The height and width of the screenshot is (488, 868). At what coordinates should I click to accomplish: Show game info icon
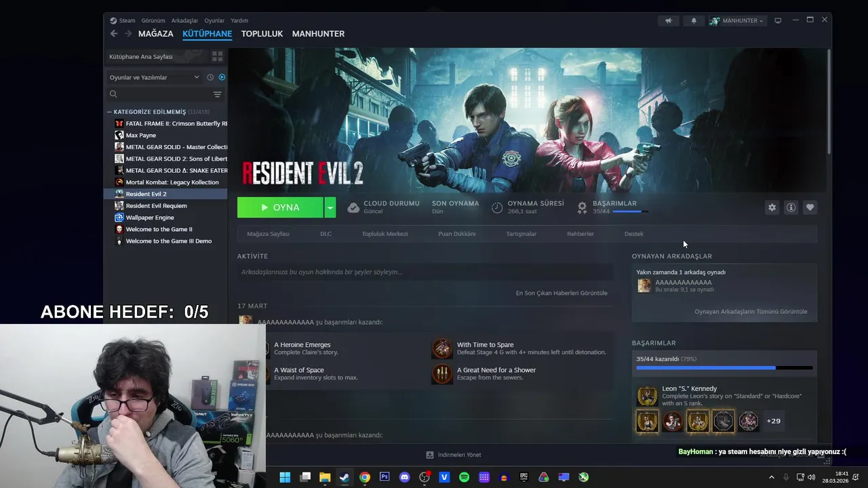pos(791,207)
